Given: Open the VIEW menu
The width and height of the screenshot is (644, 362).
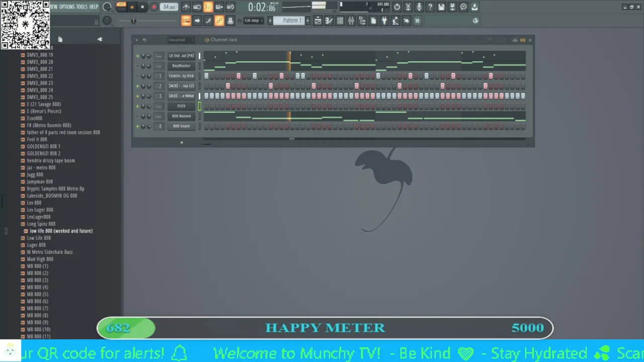Looking at the screenshot, I should coord(53,7).
